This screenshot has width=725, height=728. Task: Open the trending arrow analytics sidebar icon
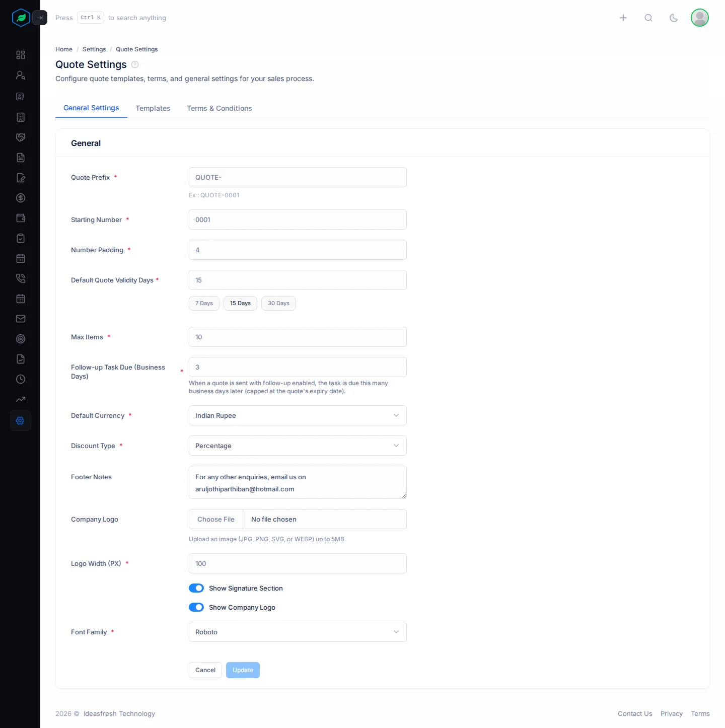pyautogui.click(x=21, y=399)
